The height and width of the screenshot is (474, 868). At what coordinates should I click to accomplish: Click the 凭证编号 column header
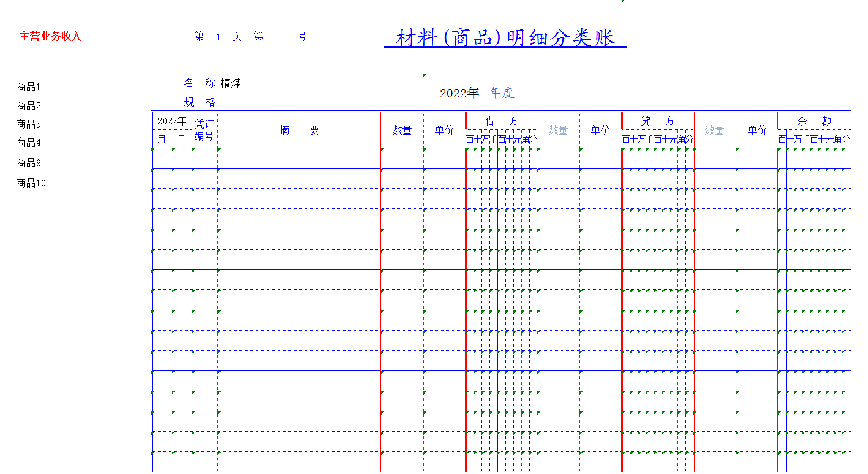(x=204, y=129)
